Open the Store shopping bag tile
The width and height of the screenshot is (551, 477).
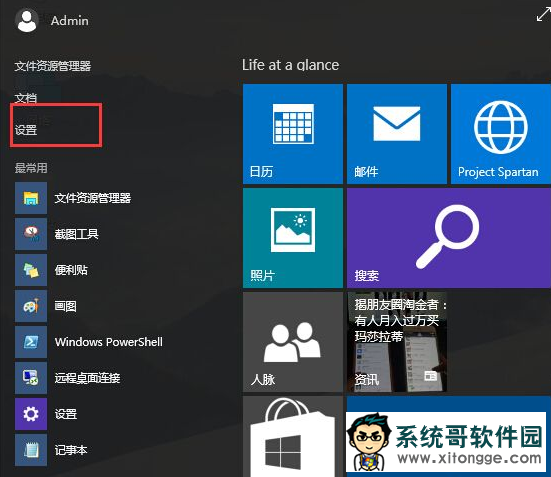tap(293, 437)
